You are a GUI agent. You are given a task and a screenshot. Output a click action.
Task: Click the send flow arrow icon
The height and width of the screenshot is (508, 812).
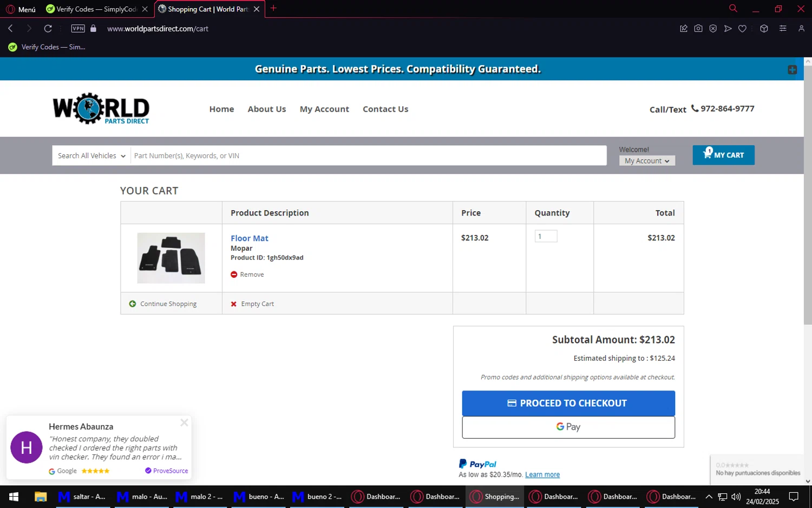coord(728,28)
